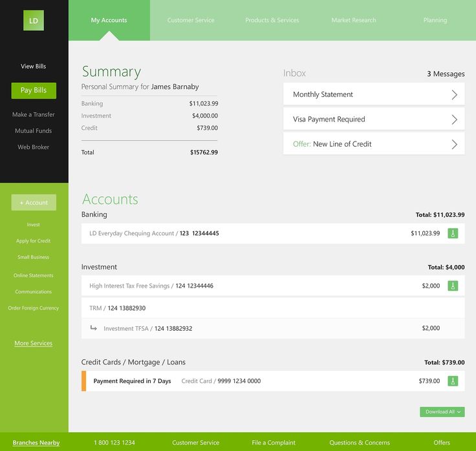Open the Planning tab

[435, 20]
